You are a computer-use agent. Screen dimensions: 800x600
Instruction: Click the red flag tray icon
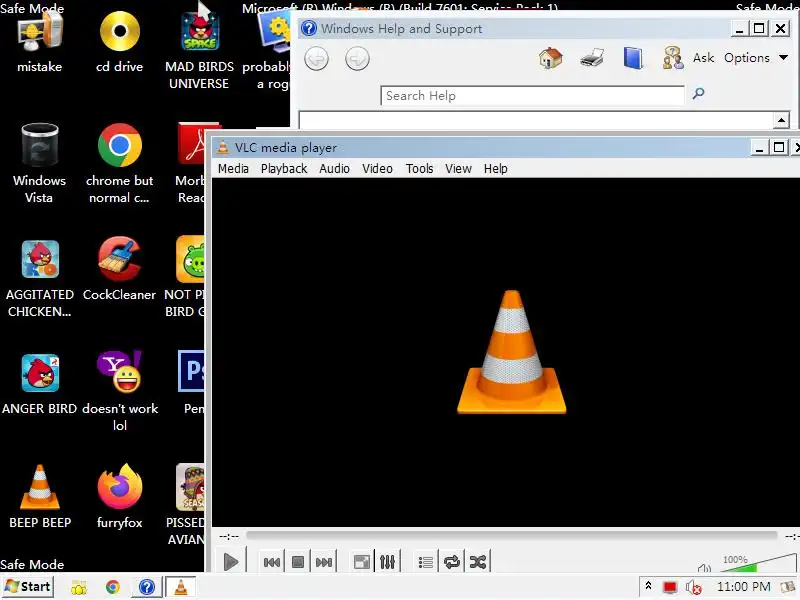[x=670, y=588]
